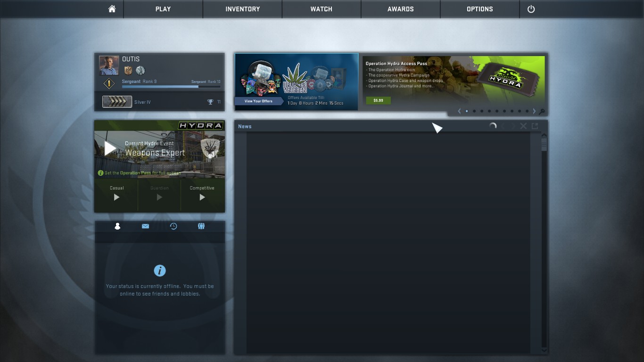
Task: Open the Play menu
Action: pyautogui.click(x=163, y=9)
